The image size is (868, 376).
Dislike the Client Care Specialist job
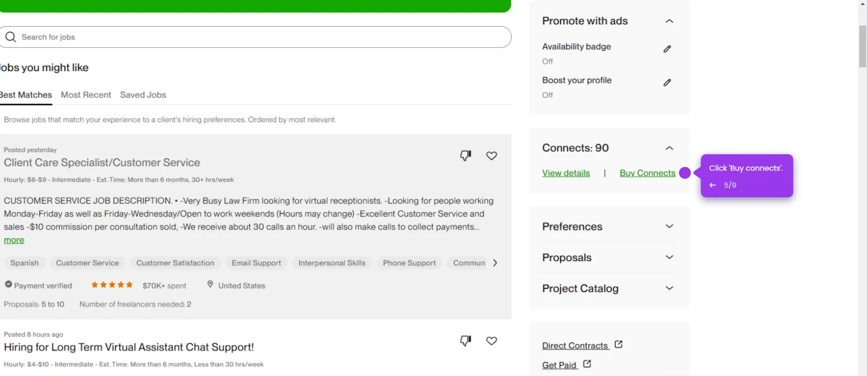(466, 155)
